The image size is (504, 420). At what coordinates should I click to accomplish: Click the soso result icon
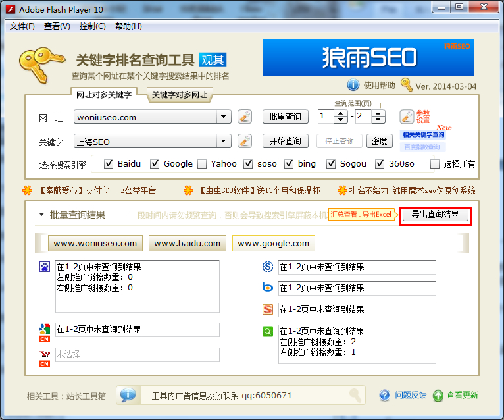pos(267,267)
